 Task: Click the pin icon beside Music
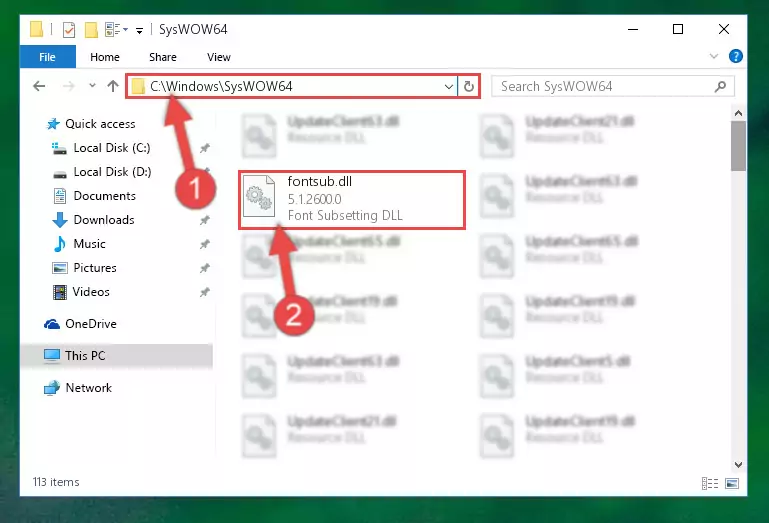(205, 244)
